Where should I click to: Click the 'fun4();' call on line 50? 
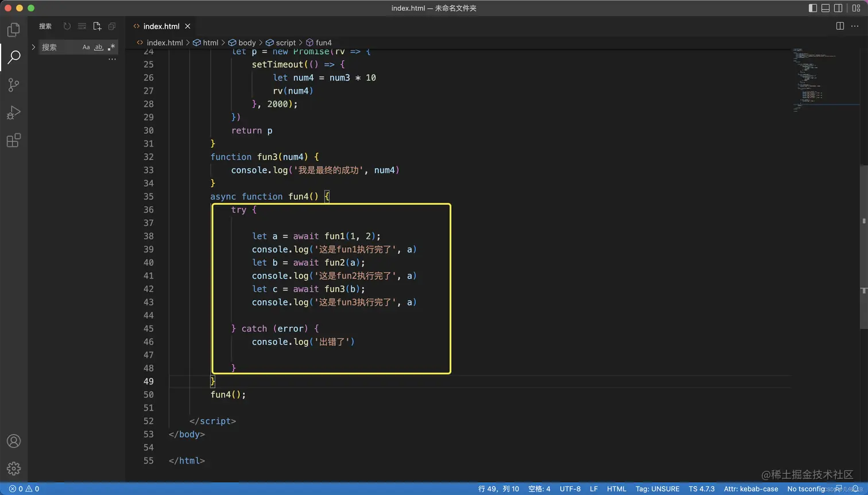(x=228, y=395)
